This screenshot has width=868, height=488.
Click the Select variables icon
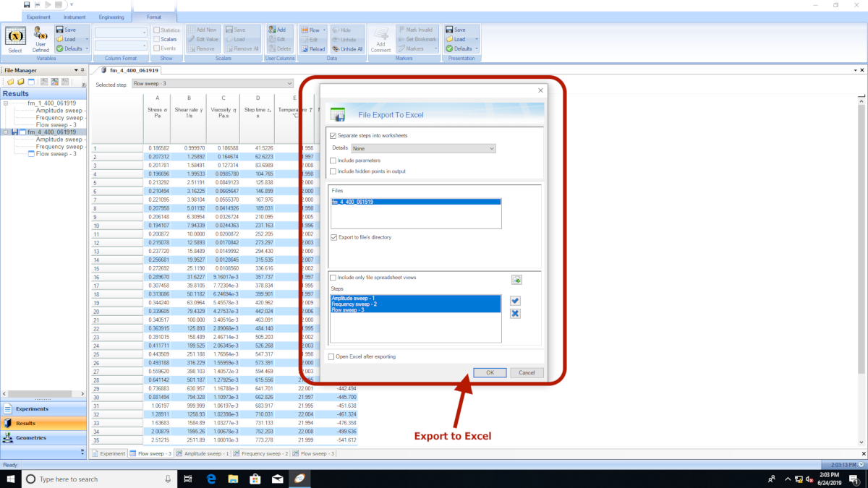tap(15, 39)
